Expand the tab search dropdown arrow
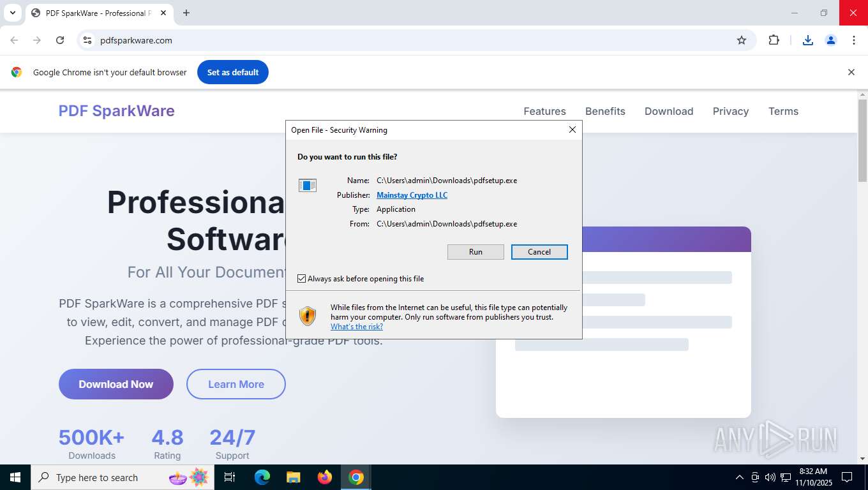Viewport: 868px width, 490px height. [12, 13]
